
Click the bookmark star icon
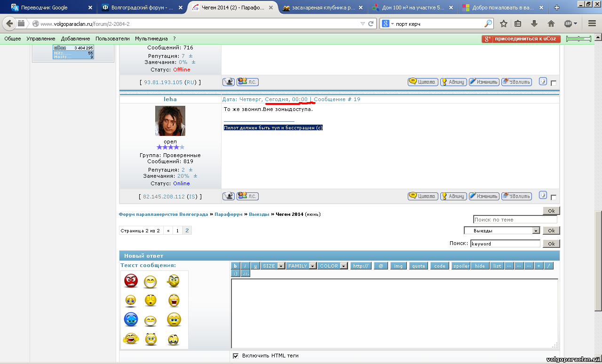[503, 24]
